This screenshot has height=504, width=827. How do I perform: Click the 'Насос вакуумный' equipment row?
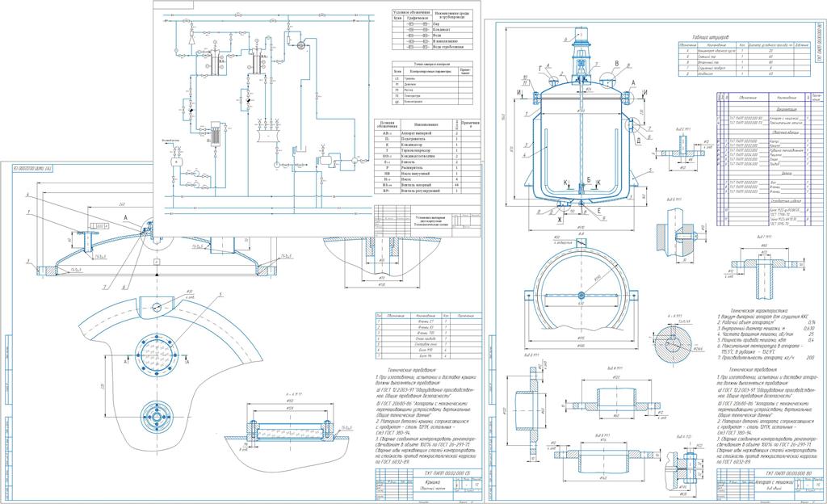[427, 174]
